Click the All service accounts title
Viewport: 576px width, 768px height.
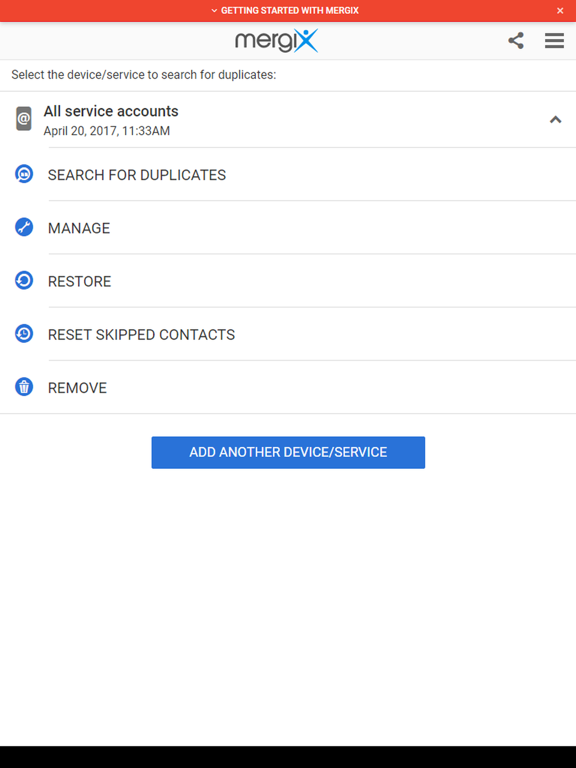pos(111,111)
